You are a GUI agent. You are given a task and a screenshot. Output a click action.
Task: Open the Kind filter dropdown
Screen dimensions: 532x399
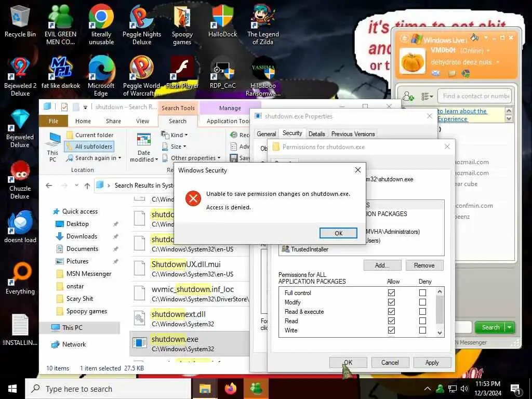(175, 135)
